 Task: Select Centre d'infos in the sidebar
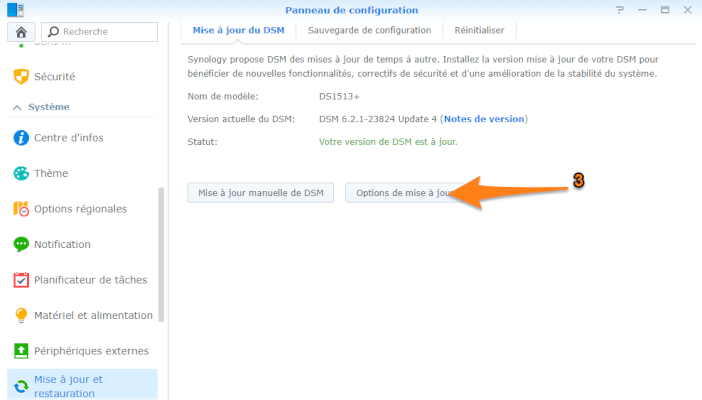click(82, 138)
